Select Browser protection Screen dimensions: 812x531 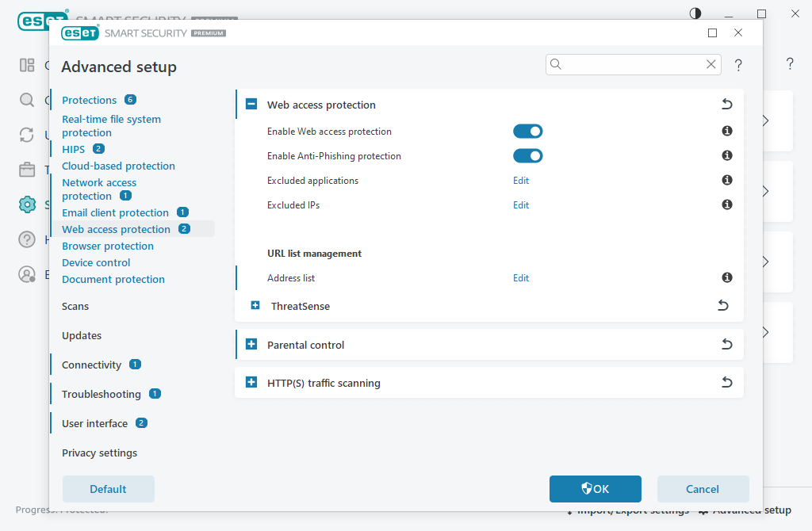(108, 246)
